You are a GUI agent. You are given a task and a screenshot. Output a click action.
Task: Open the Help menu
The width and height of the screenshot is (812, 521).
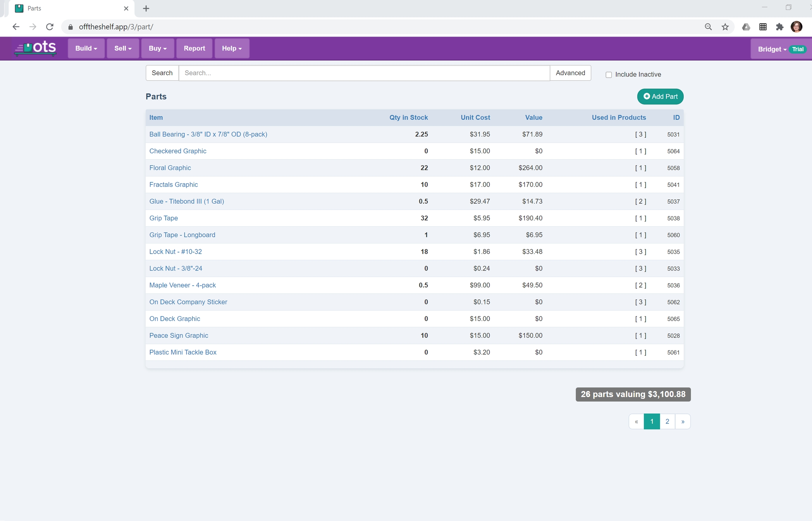(x=232, y=48)
